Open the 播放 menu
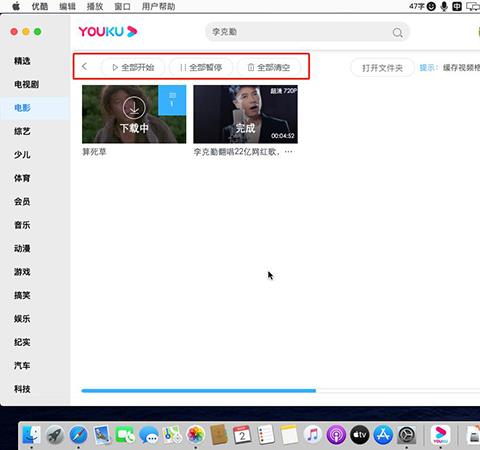 (95, 6)
